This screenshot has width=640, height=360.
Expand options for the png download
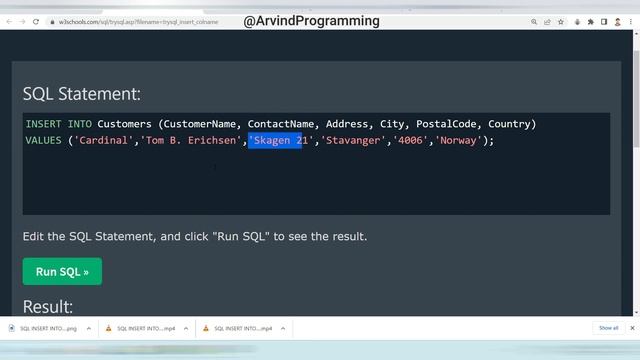(x=89, y=328)
